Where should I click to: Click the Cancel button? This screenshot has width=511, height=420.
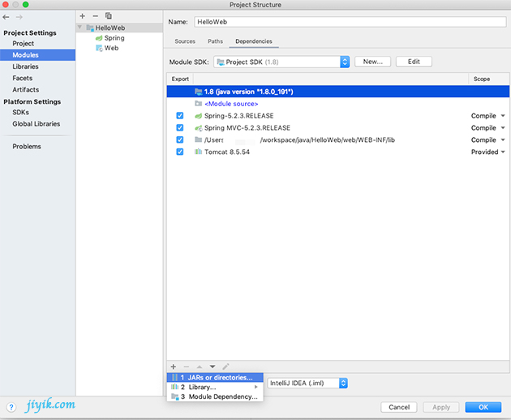pos(399,407)
